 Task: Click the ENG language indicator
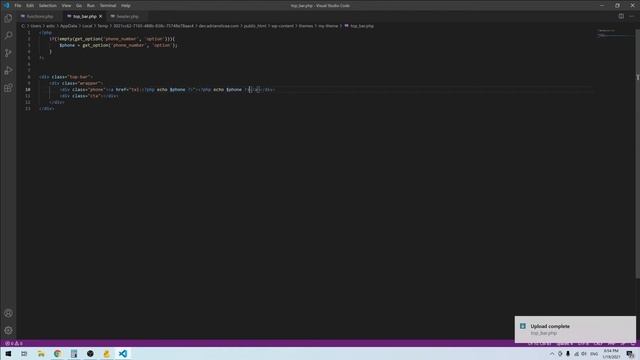point(594,354)
